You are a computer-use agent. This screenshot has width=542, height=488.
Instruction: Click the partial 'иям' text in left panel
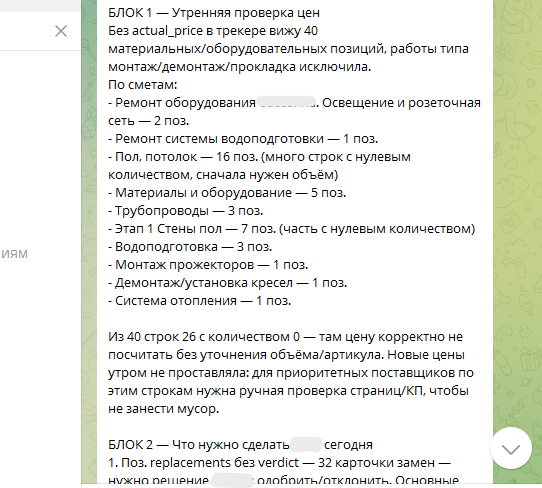click(x=14, y=254)
